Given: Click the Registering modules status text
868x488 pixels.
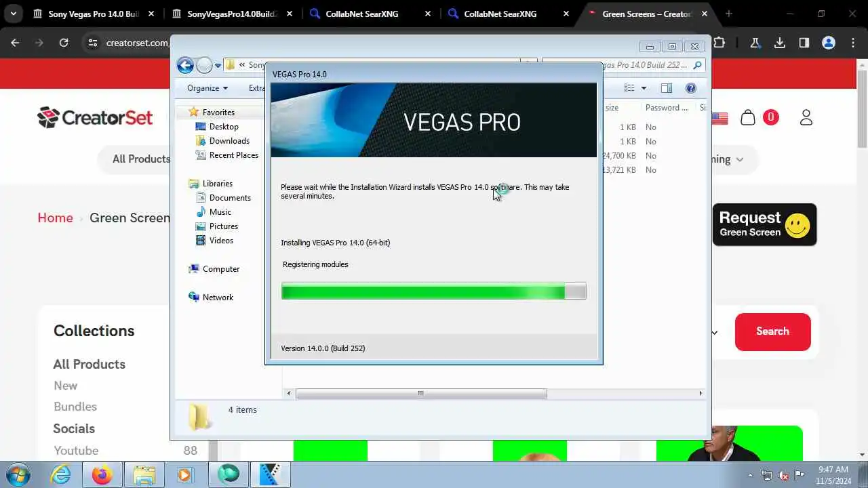Looking at the screenshot, I should (315, 264).
